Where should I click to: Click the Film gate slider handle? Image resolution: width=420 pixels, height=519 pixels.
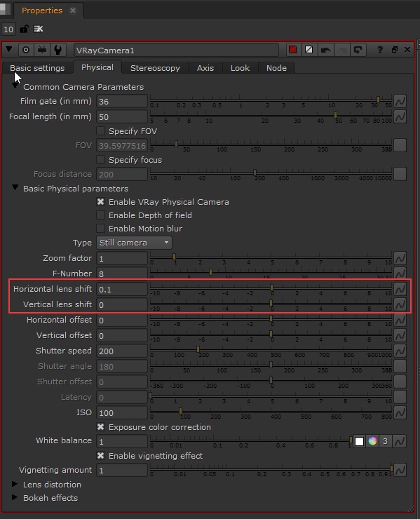(378, 100)
